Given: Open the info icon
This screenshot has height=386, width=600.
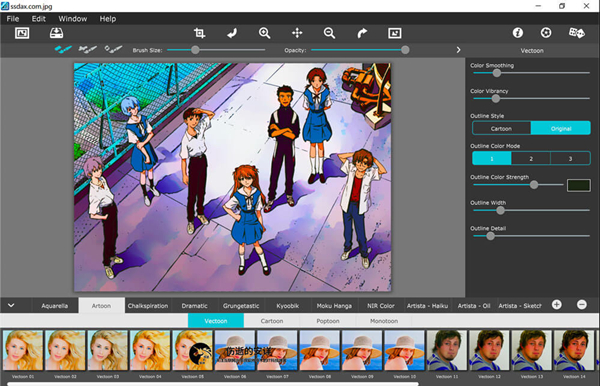Looking at the screenshot, I should (518, 33).
